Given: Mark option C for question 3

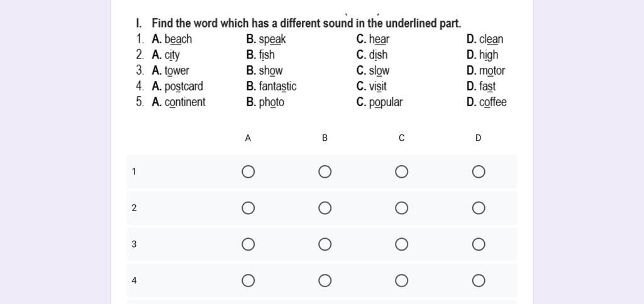Looking at the screenshot, I should click(402, 244).
